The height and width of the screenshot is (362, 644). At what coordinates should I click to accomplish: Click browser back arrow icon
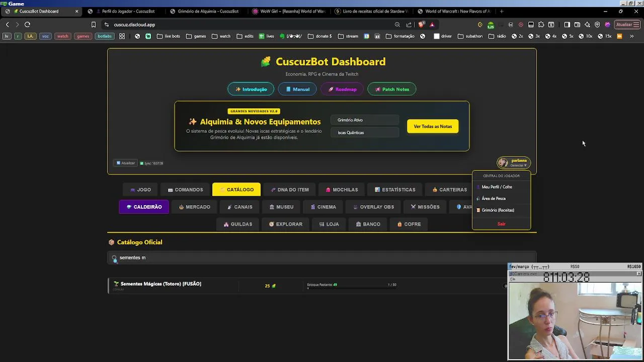coord(7,24)
